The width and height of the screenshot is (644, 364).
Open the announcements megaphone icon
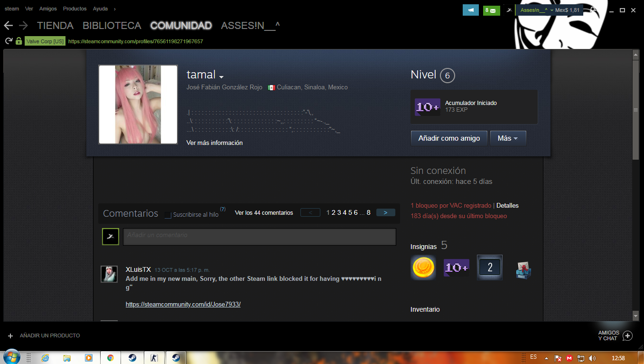[471, 10]
